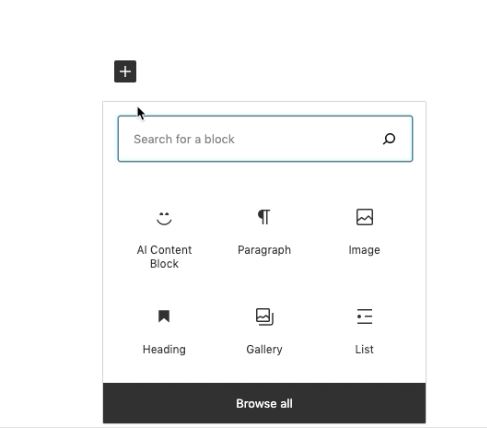Add a Heading block from inserter

164,332
